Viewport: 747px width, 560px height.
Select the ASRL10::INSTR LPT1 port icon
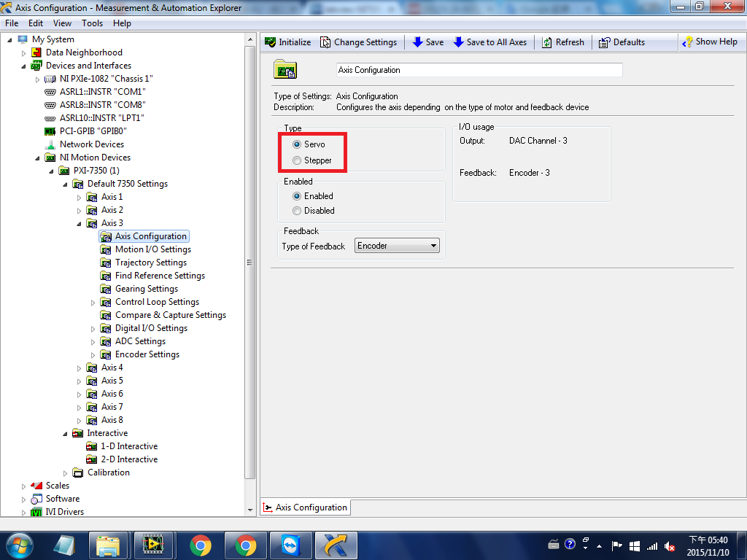click(50, 118)
